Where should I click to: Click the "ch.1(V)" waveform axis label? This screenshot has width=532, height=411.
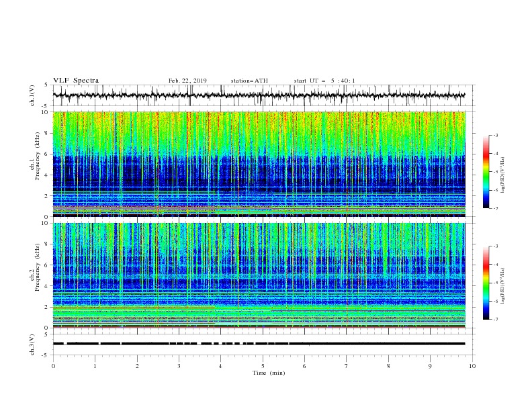(x=32, y=95)
